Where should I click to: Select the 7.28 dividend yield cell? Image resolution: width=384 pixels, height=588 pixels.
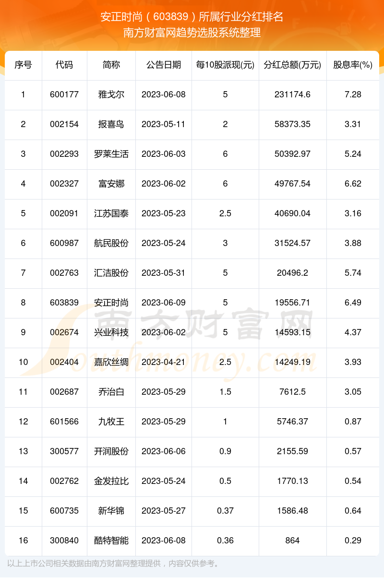pos(353,94)
